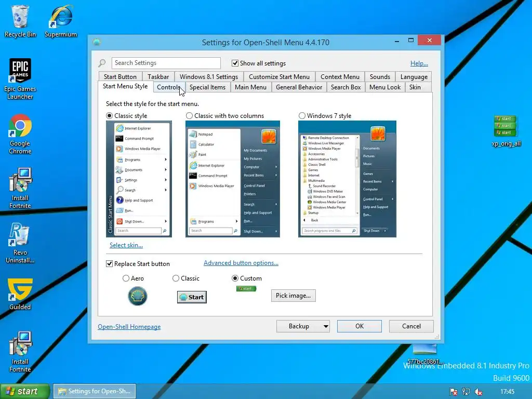The width and height of the screenshot is (532, 399).
Task: Click the Search Settings input field
Action: (x=166, y=63)
